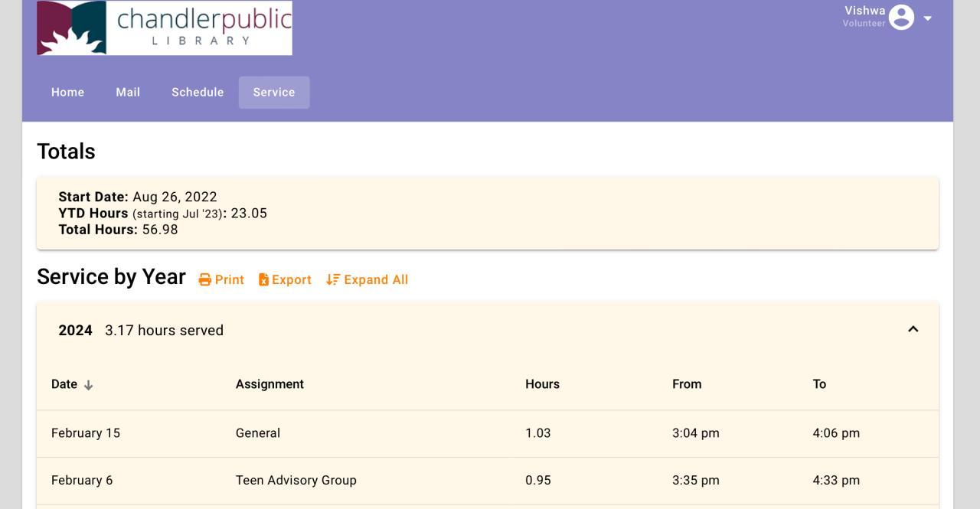Click the Export spreadsheet file icon
980x509 pixels.
point(263,280)
